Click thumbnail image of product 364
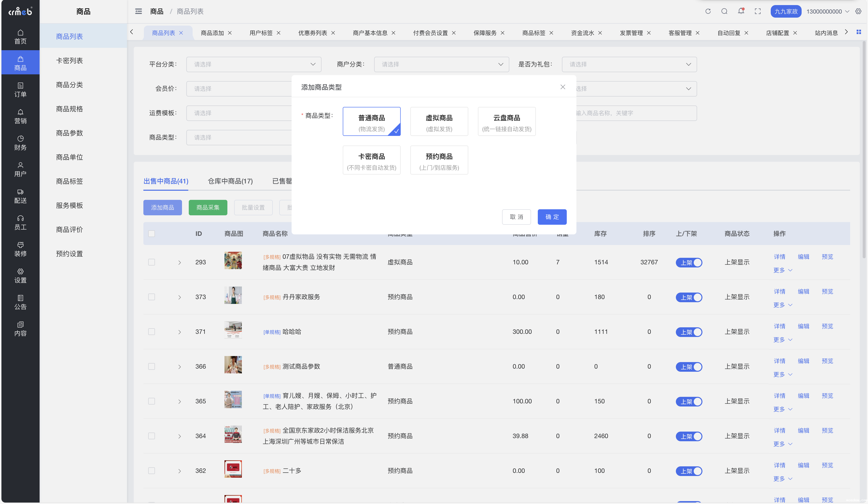This screenshot has height=504, width=868. click(x=233, y=434)
